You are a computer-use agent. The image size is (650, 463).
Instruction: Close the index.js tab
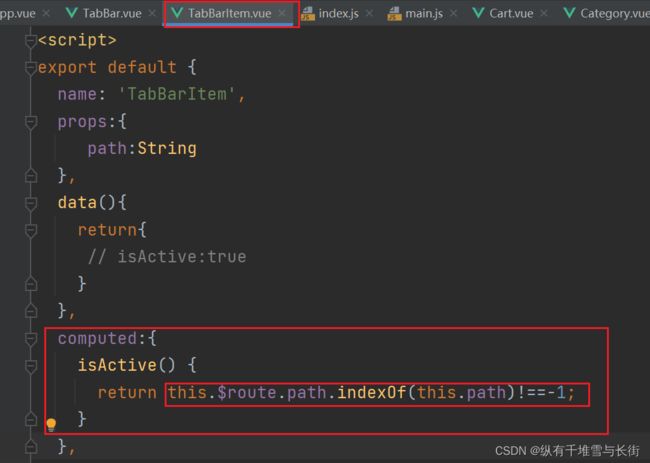pyautogui.click(x=369, y=13)
